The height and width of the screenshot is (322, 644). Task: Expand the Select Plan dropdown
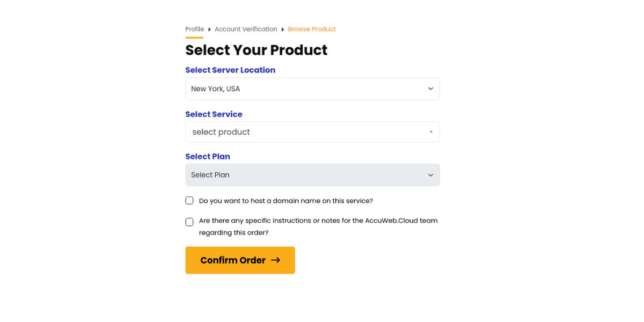coord(312,174)
